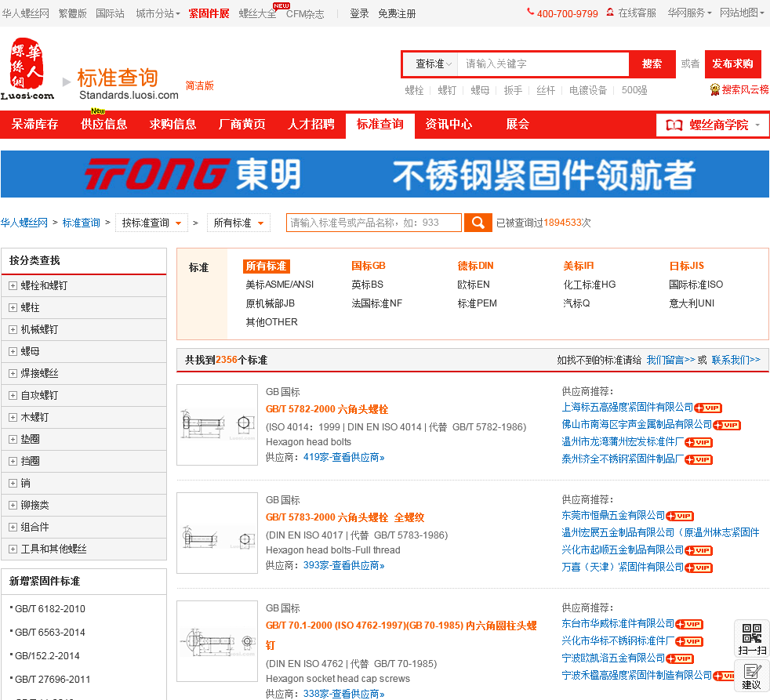The image size is (770, 700).
Task: Expand the 焊接螺丝 category
Action: (13, 374)
